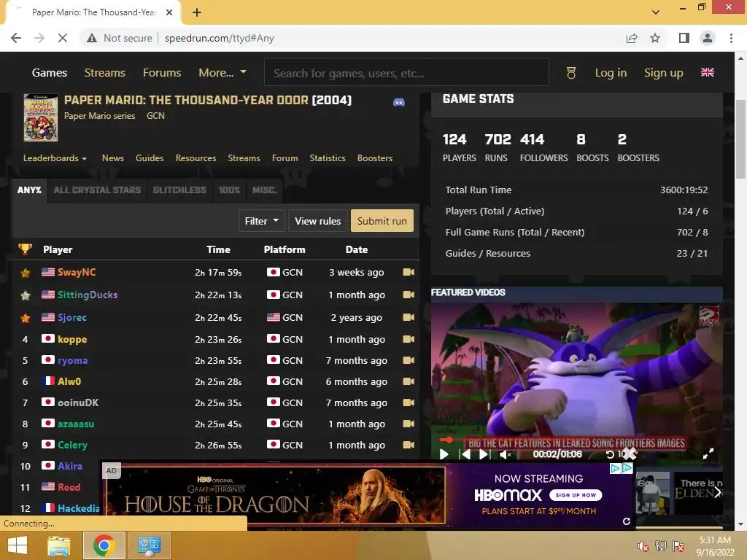Open the Streams item in the top navbar
This screenshot has width=747, height=560.
point(105,73)
